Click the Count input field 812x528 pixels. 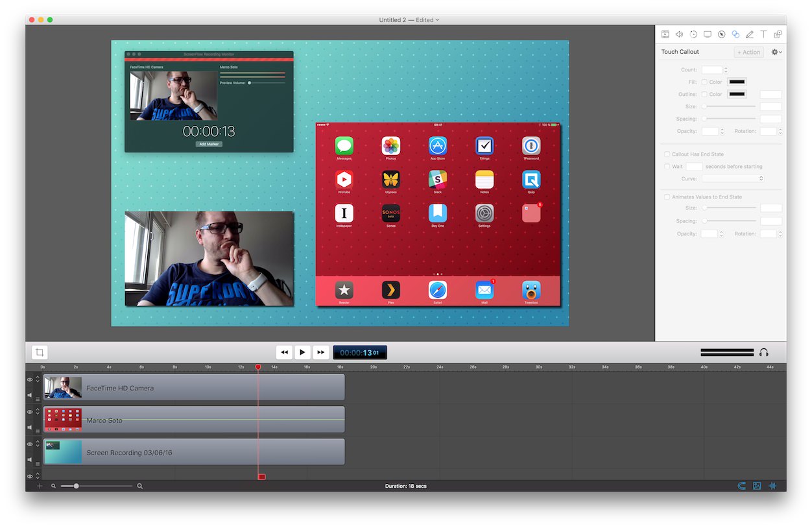click(x=711, y=70)
